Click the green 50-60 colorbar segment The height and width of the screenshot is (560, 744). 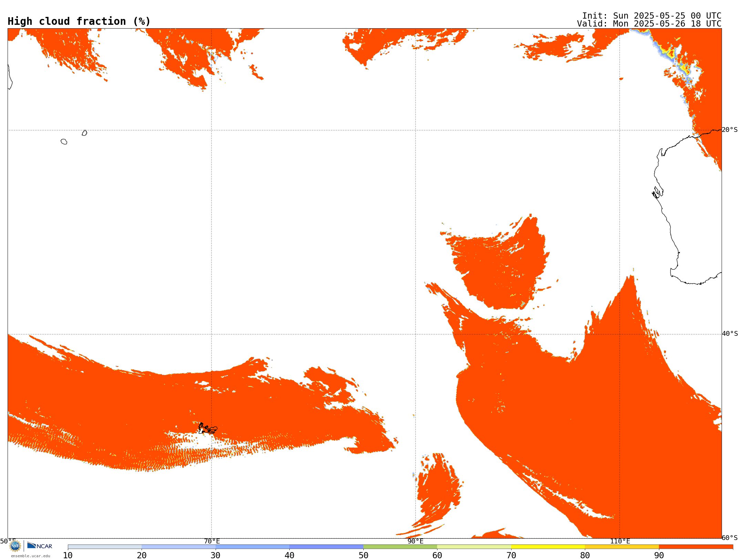(x=400, y=547)
